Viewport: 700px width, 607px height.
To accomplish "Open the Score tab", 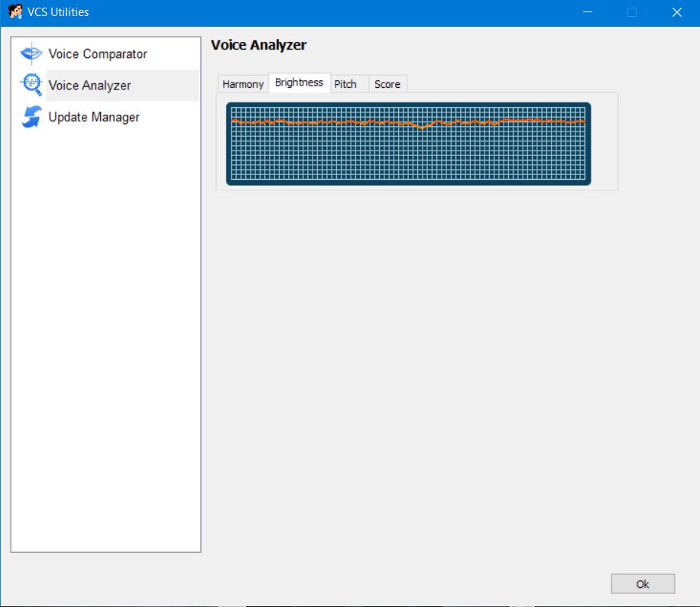I will click(x=387, y=84).
